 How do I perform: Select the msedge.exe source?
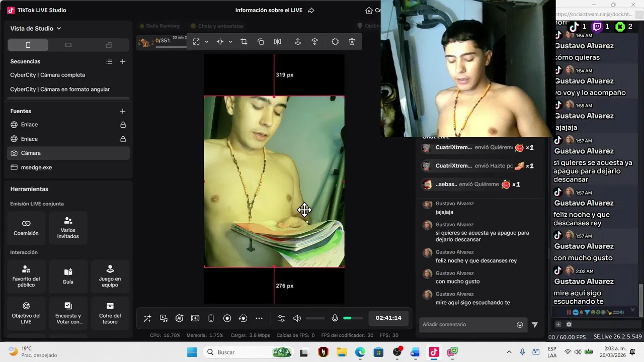[x=68, y=167]
